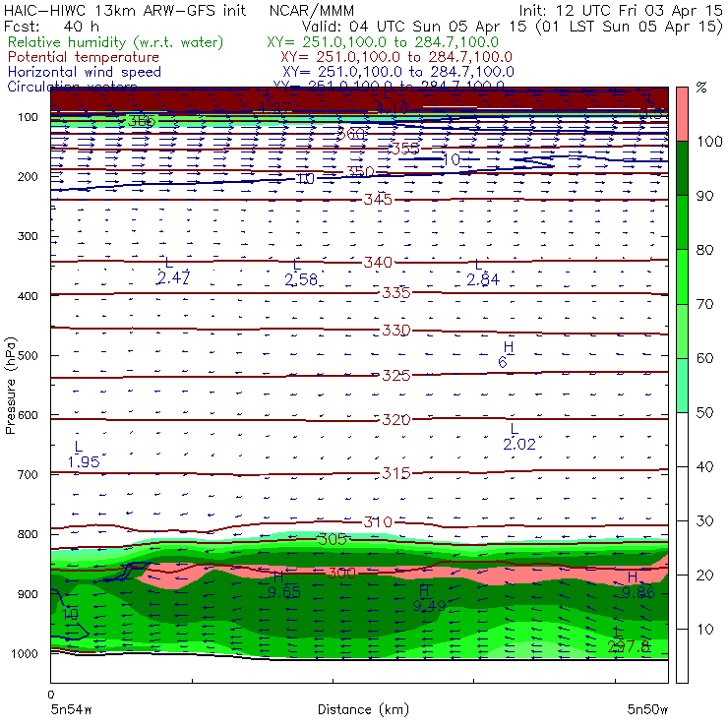This screenshot has height=728, width=728.
Task: Click the 'Pressure (hPa)' axis title
Action: (x=10, y=386)
